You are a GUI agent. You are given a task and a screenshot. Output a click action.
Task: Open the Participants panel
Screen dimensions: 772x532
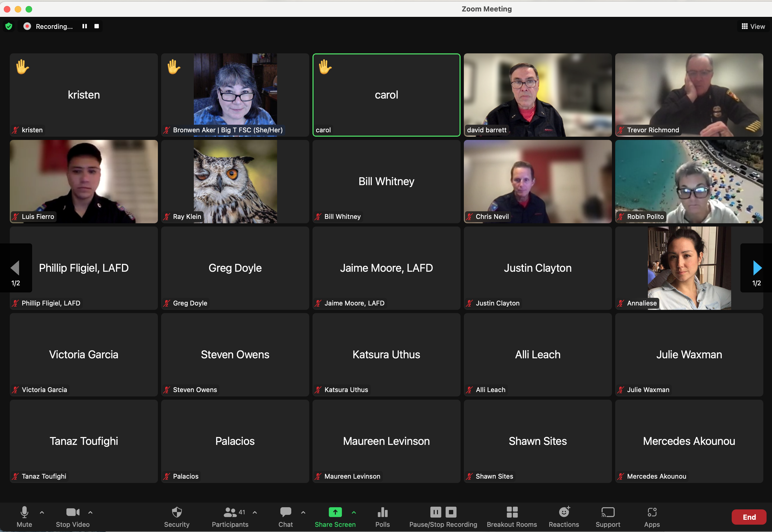pyautogui.click(x=230, y=517)
